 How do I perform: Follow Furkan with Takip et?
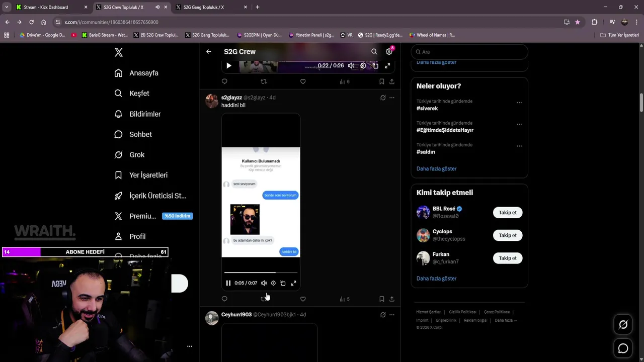coord(508,258)
